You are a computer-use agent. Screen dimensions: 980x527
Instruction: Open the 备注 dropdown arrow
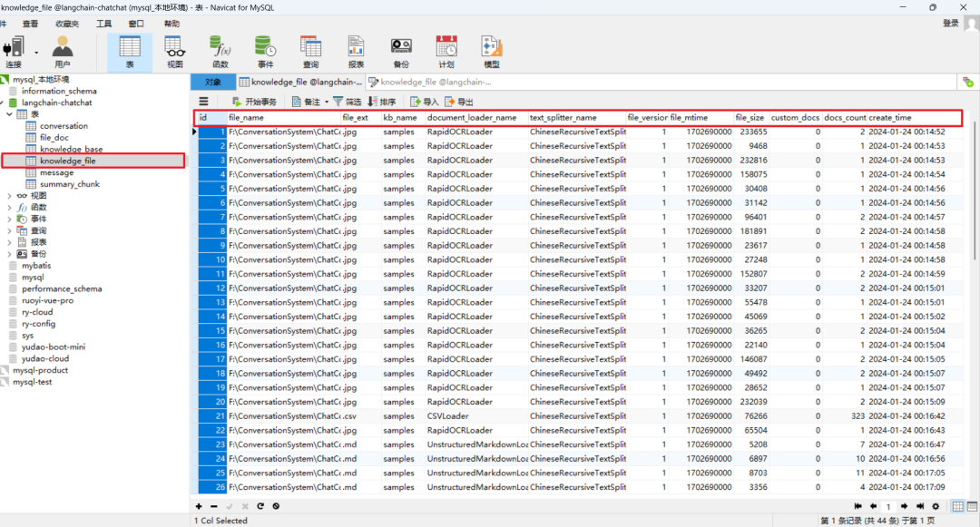coord(327,102)
